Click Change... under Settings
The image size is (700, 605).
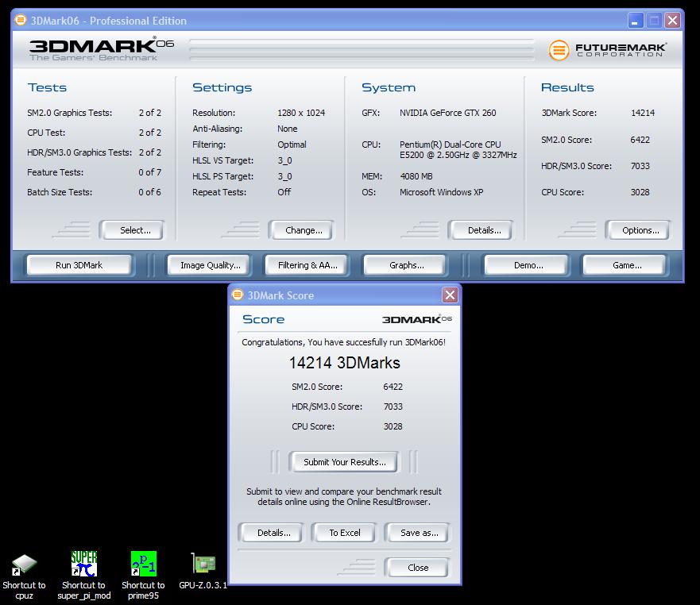(304, 230)
